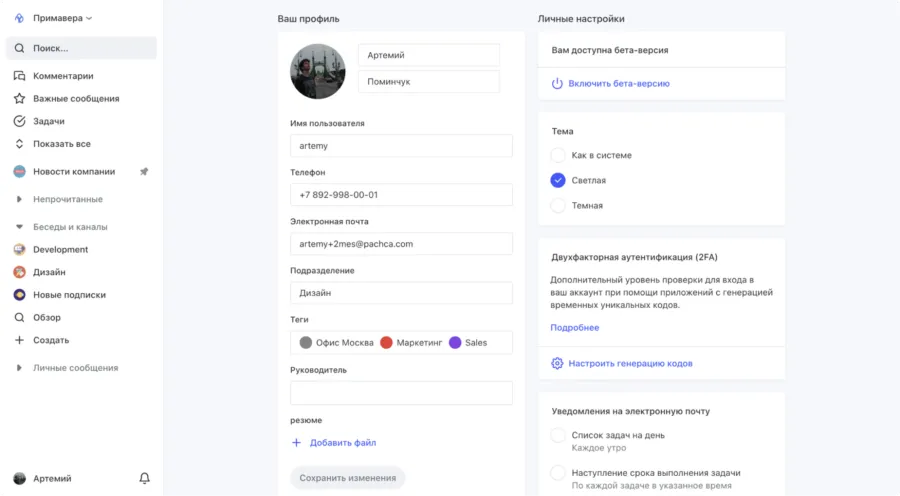The height and width of the screenshot is (496, 900).
Task: Open the Примавера workspace dropdown
Action: [62, 18]
